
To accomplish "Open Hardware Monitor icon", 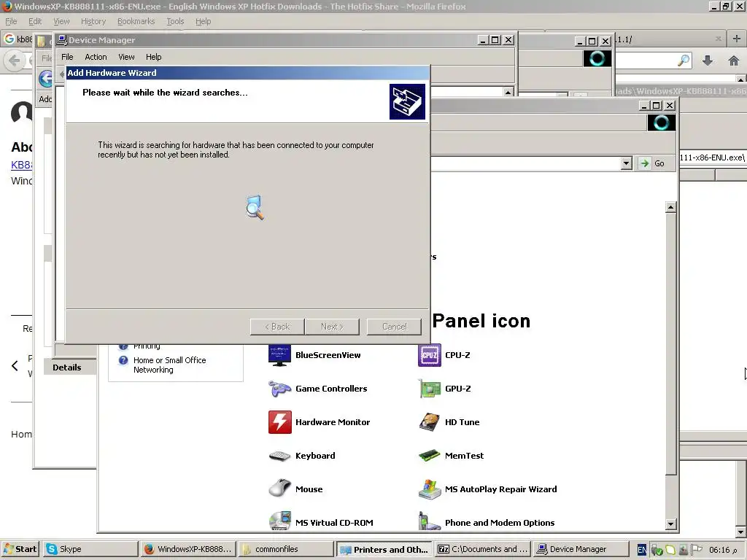I will 279,422.
